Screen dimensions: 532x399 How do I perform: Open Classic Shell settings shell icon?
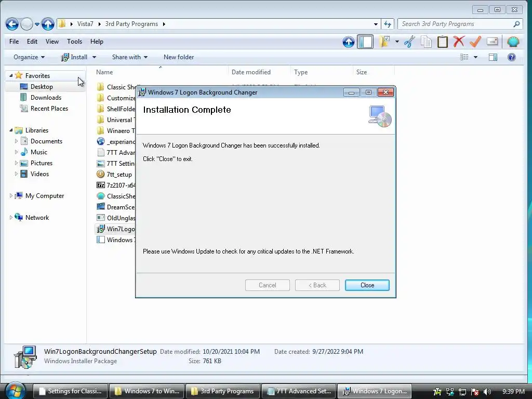[x=513, y=42]
